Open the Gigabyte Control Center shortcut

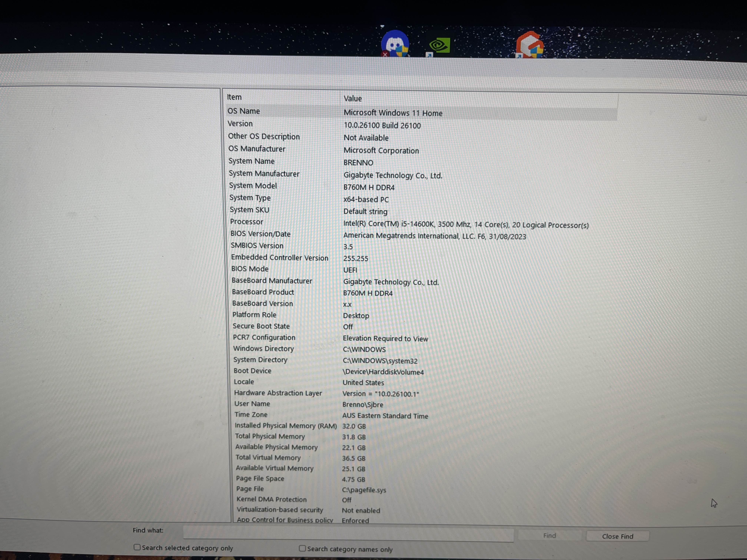529,45
